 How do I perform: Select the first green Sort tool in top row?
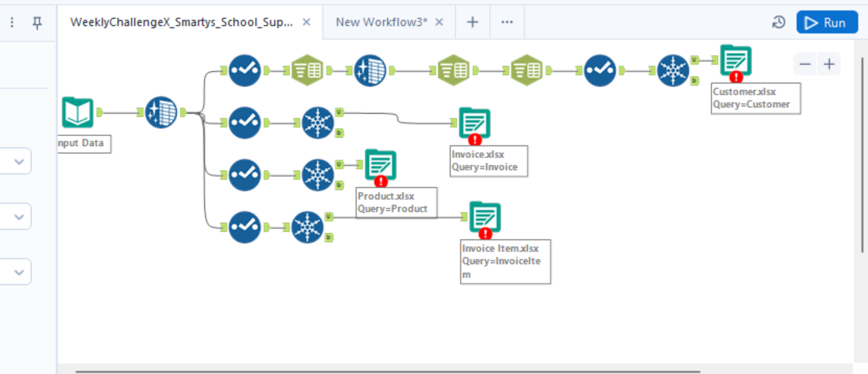tap(307, 70)
